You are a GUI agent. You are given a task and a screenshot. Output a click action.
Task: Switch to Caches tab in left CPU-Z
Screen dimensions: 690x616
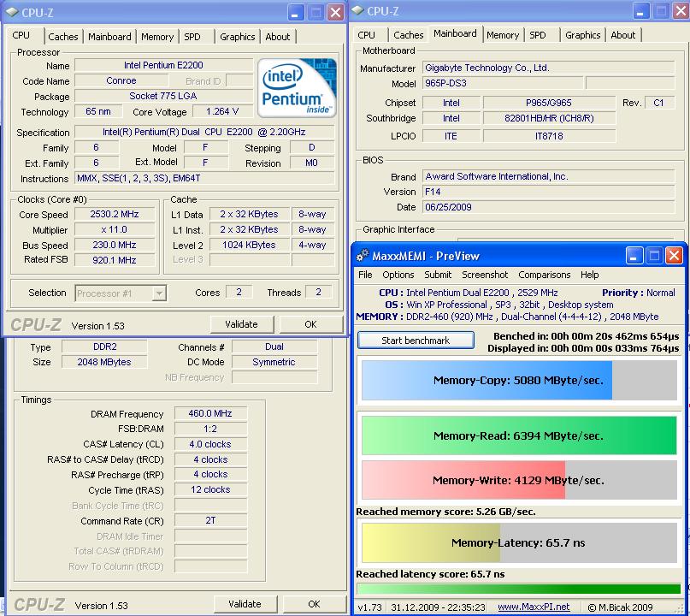coord(63,37)
